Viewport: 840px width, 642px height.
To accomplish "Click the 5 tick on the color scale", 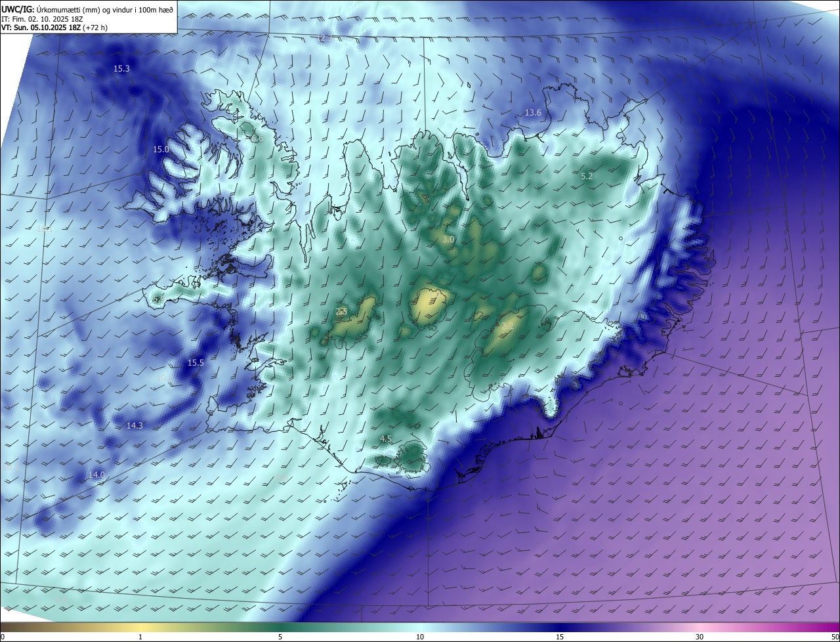I will point(280,637).
